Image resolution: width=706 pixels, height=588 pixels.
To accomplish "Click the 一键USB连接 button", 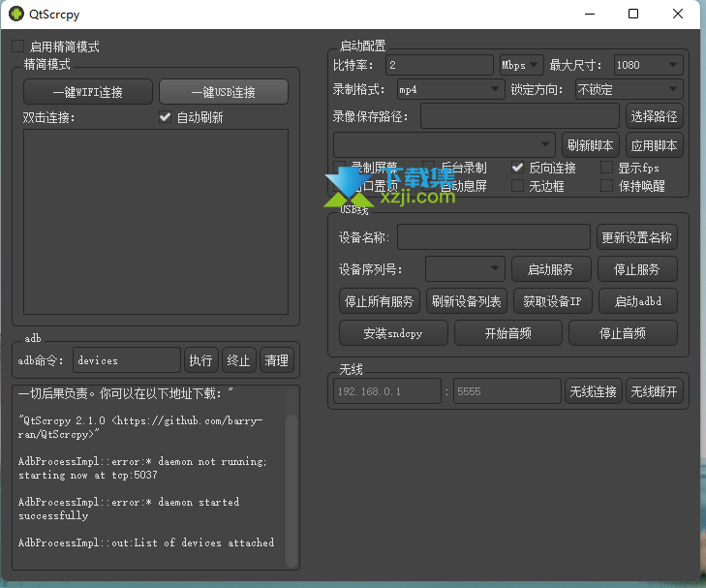I will [x=224, y=92].
